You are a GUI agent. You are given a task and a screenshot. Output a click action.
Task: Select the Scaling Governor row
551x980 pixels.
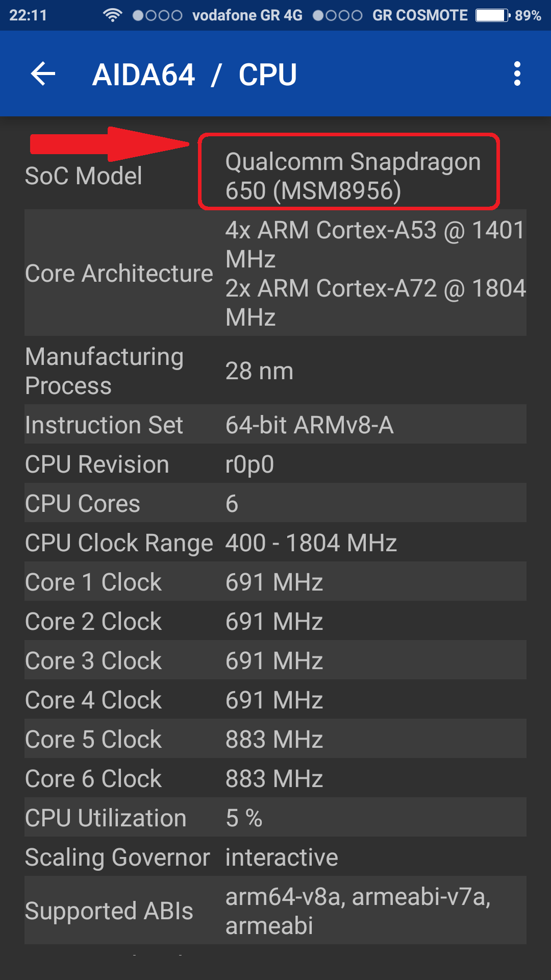275,857
